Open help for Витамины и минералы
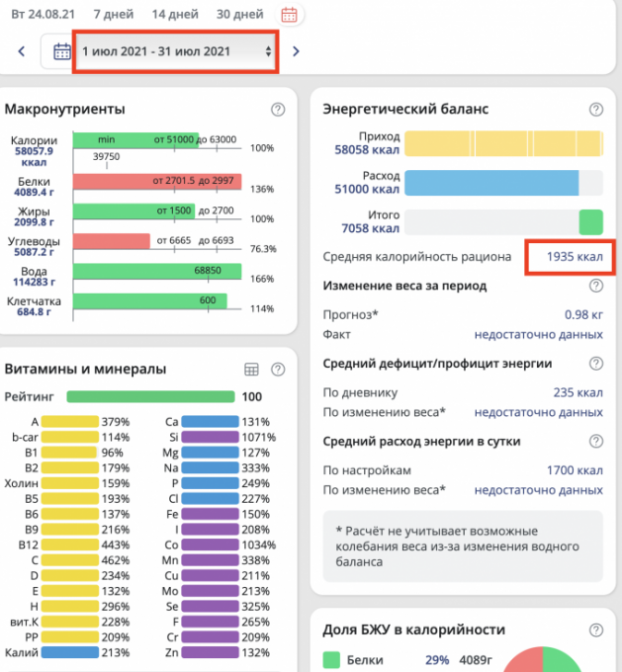Screen dimensions: 622x672 coord(278,370)
